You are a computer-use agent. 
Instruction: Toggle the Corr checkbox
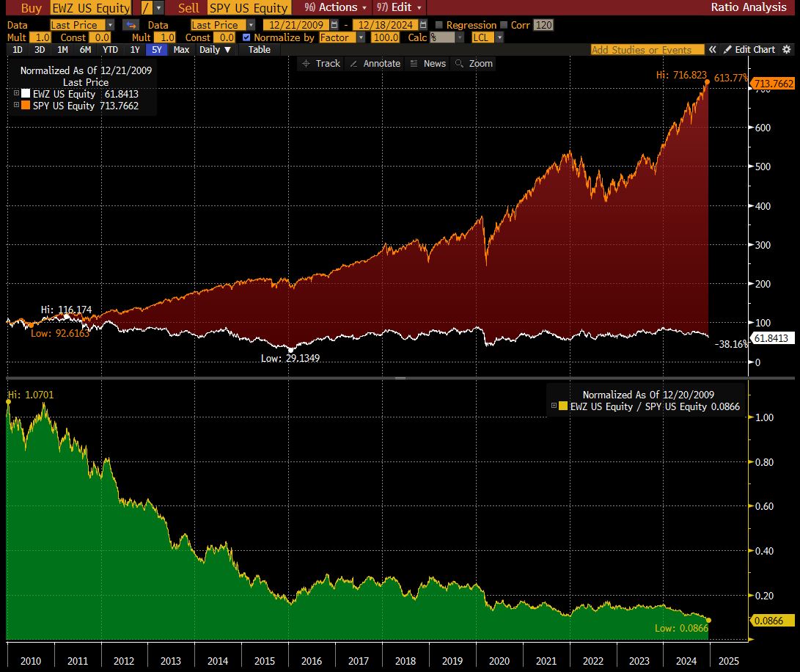coord(504,25)
